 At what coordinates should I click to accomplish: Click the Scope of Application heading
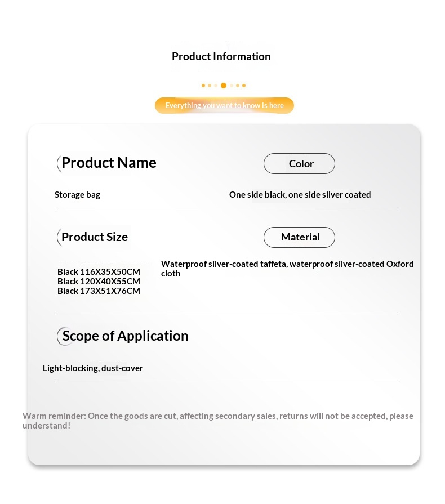coord(126,336)
